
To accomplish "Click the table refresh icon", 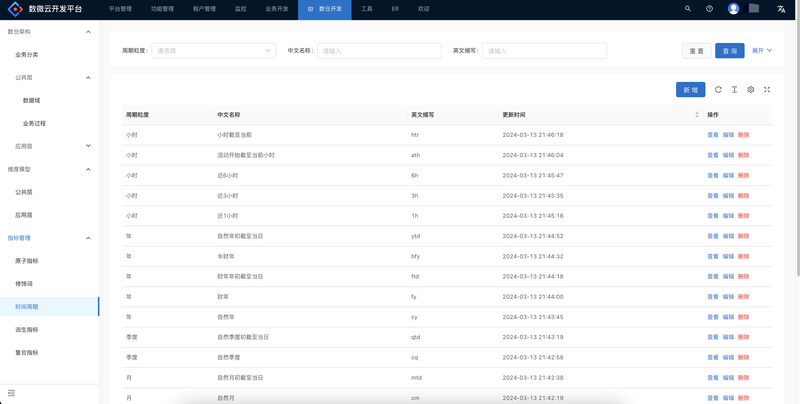I will (718, 89).
